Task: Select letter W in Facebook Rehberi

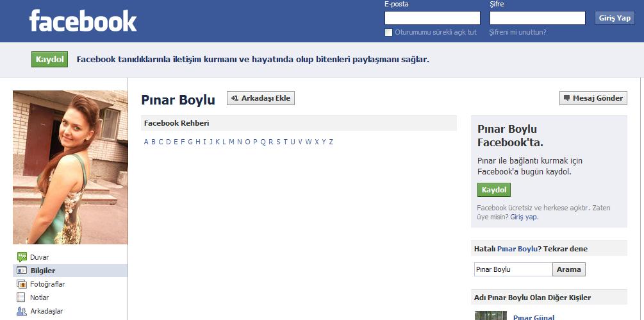Action: [308, 142]
